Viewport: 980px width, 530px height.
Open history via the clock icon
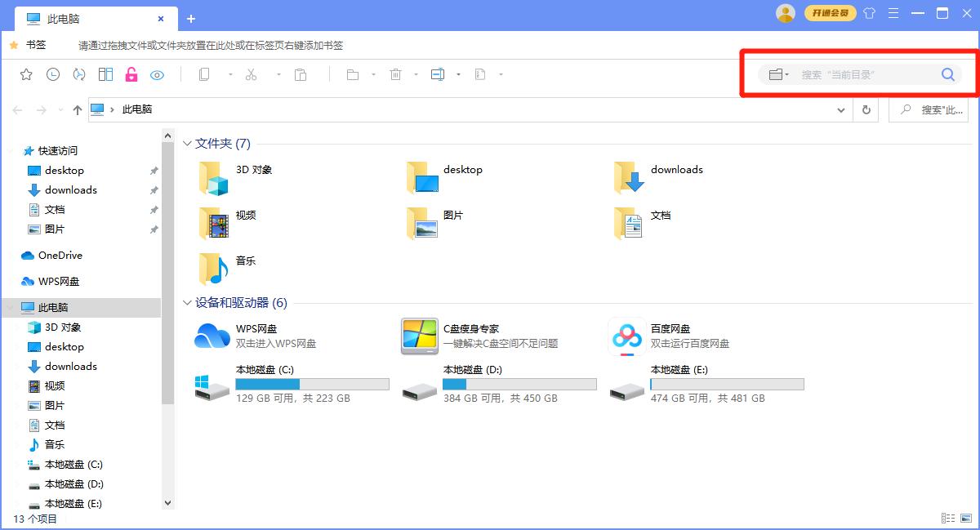[x=54, y=74]
